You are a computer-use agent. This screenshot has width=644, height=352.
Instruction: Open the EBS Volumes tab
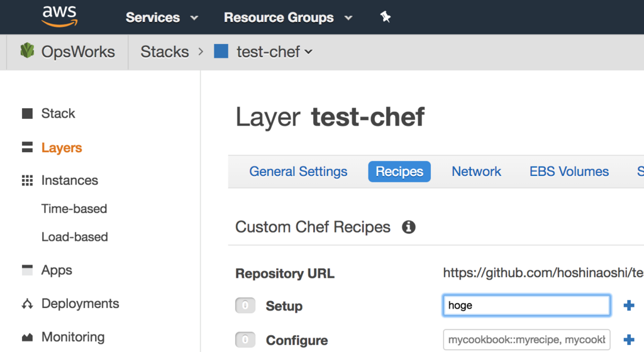[569, 172]
